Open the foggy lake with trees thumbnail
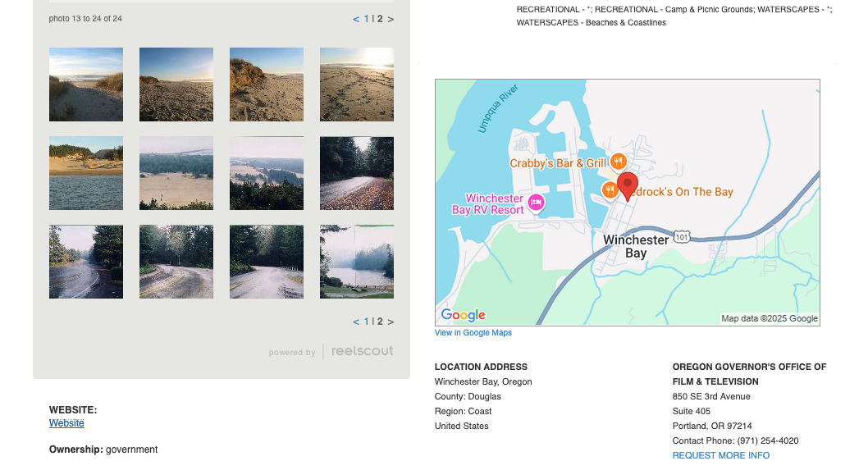This screenshot has width=868, height=470. pyautogui.click(x=357, y=262)
